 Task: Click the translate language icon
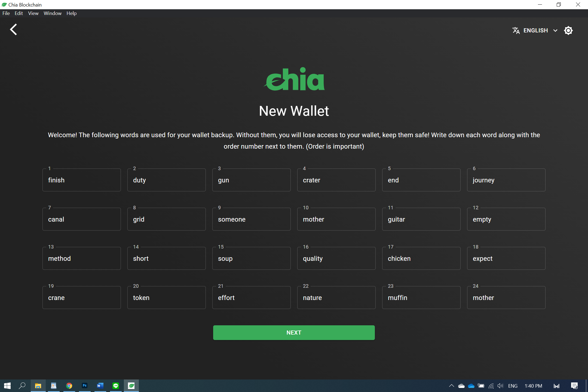(x=516, y=30)
